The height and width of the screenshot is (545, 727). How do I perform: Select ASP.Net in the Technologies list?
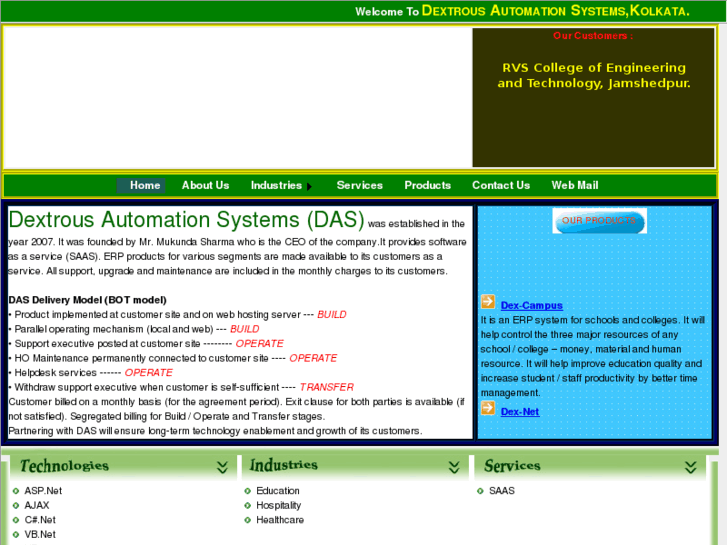(43, 491)
